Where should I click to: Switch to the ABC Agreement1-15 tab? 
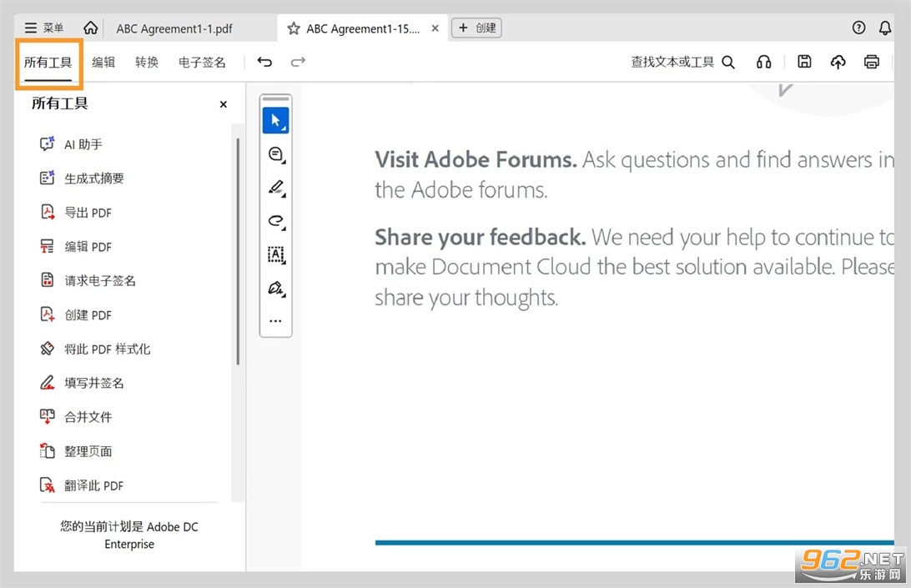(363, 28)
